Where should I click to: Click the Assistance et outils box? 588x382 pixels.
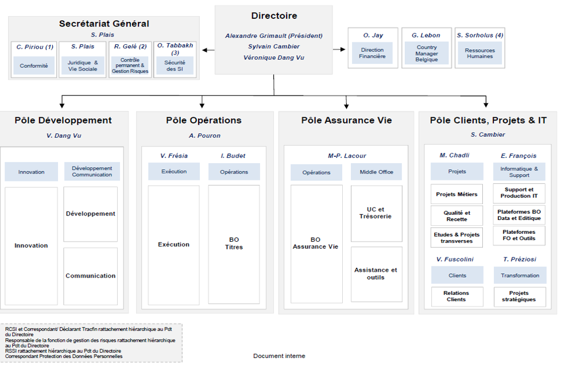376,274
